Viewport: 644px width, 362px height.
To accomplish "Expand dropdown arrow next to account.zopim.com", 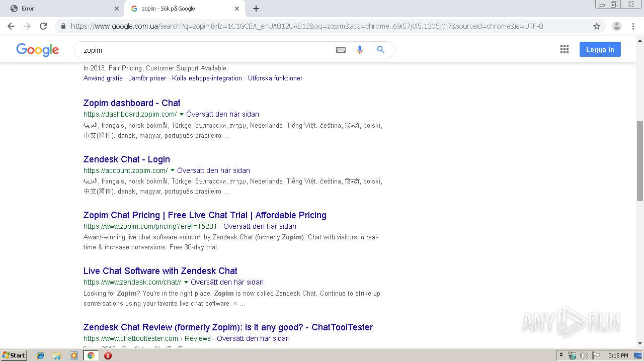I will coord(173,170).
